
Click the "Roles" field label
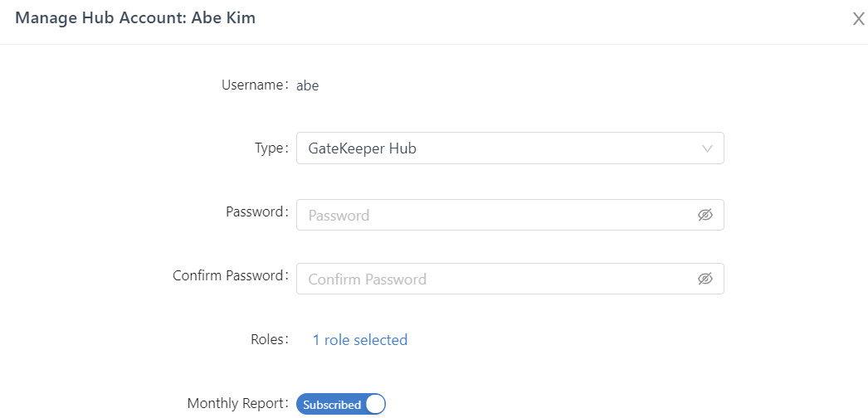(x=268, y=339)
